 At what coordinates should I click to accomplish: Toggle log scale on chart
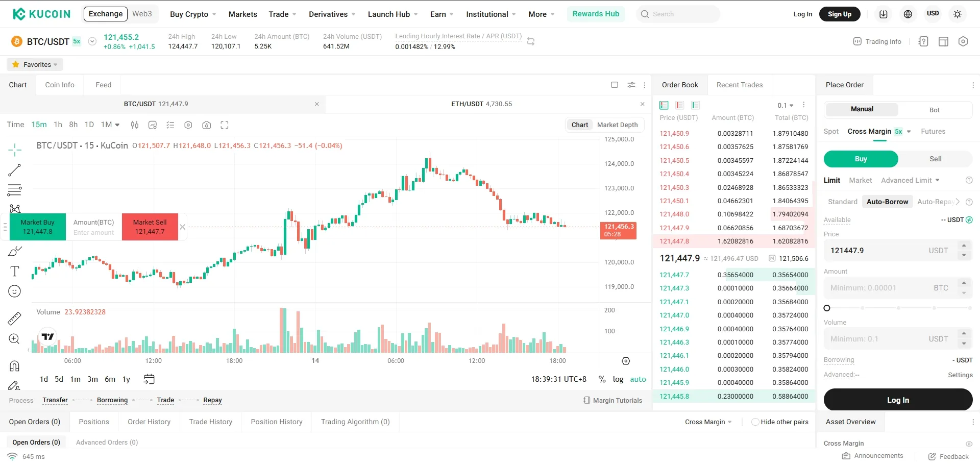tap(618, 379)
